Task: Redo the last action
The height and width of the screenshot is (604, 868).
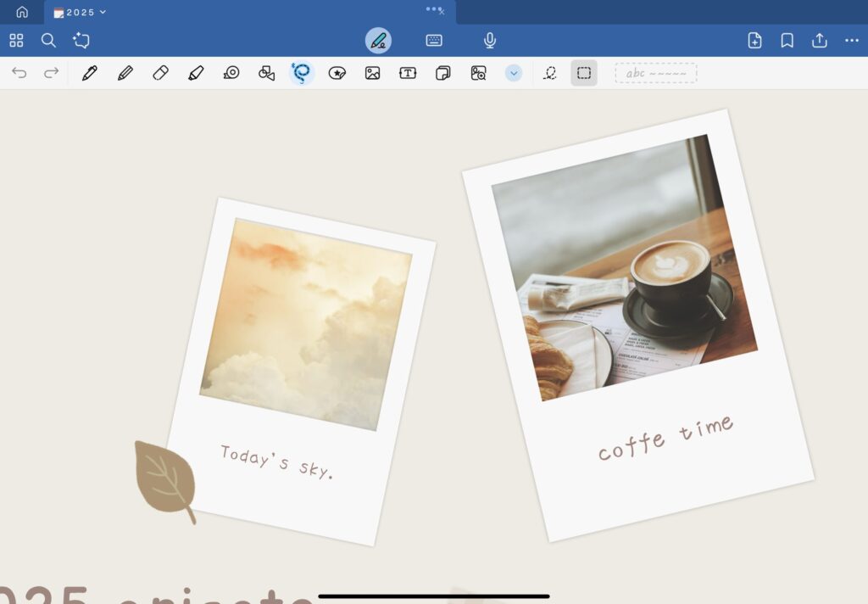Action: (52, 73)
